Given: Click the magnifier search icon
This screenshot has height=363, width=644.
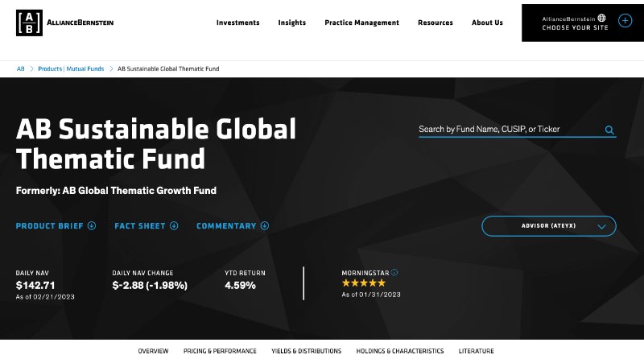Looking at the screenshot, I should click(609, 130).
